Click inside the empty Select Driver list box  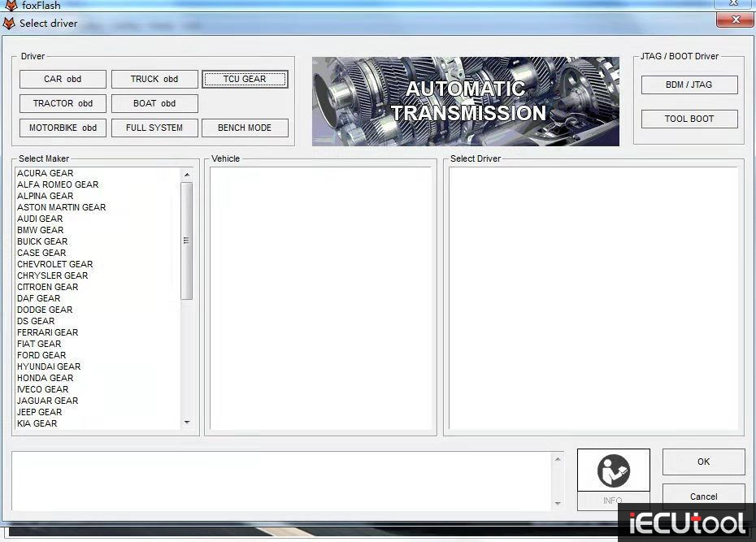[593, 298]
